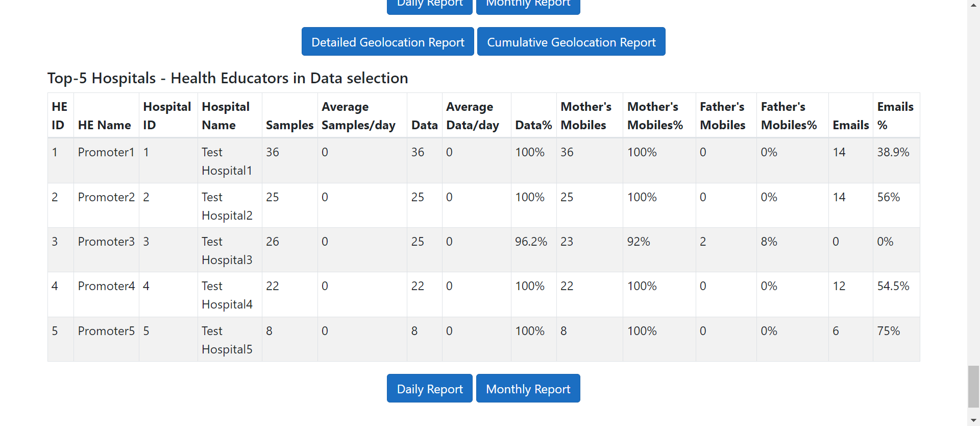Click the 96.2% Data% value
The image size is (980, 426).
click(x=531, y=242)
